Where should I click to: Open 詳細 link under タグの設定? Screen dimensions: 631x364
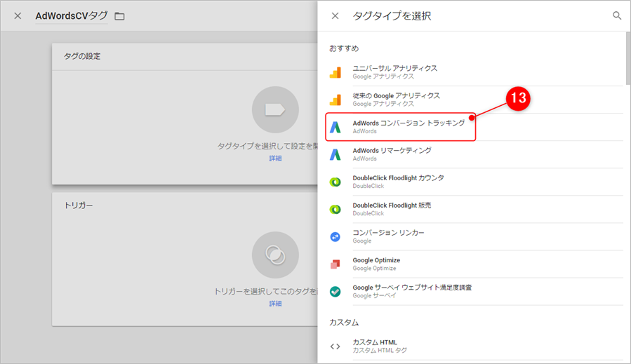pos(275,158)
